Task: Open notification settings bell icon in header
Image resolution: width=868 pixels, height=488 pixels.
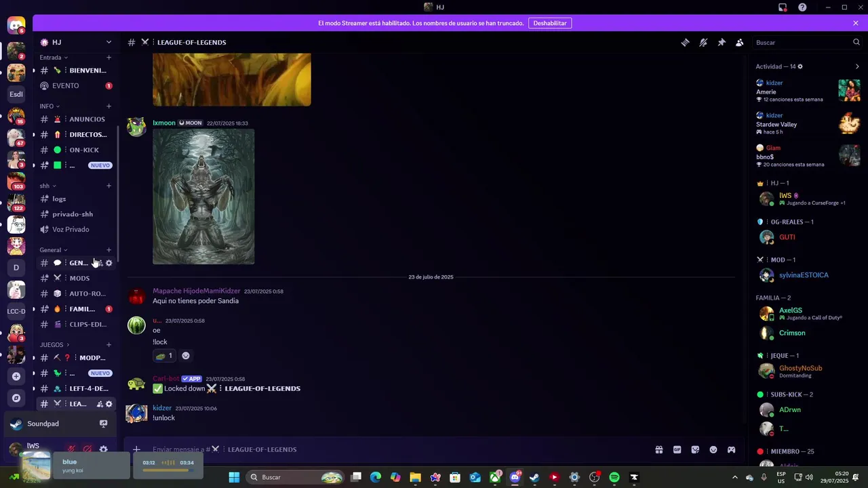Action: [703, 42]
